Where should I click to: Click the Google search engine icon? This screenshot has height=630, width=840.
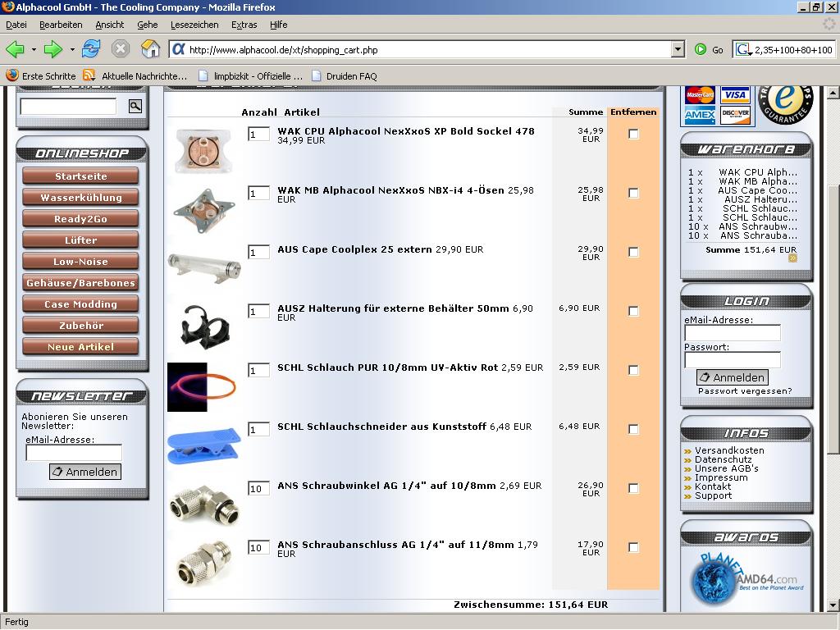pos(742,50)
